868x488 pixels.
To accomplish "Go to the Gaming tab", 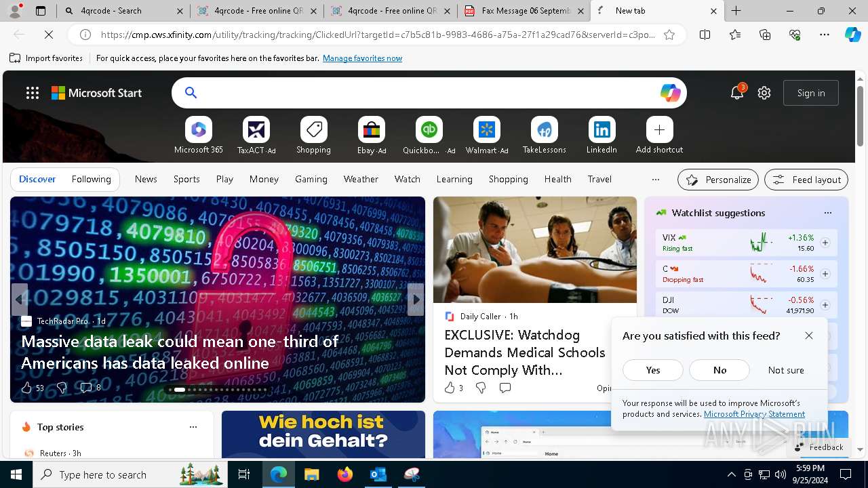I will [311, 179].
